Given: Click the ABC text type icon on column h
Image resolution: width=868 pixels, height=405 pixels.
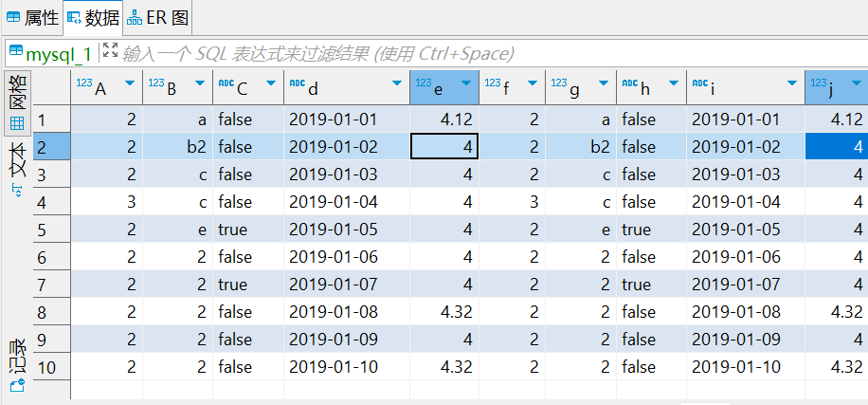Looking at the screenshot, I should click(629, 84).
